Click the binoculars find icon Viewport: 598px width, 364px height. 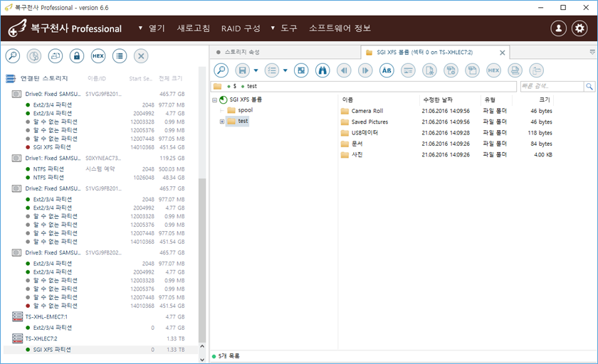pyautogui.click(x=322, y=70)
